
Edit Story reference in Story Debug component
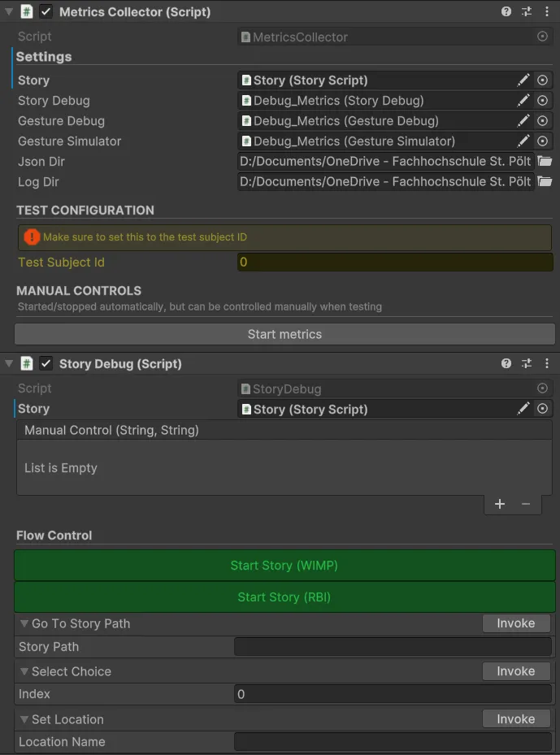coord(523,409)
